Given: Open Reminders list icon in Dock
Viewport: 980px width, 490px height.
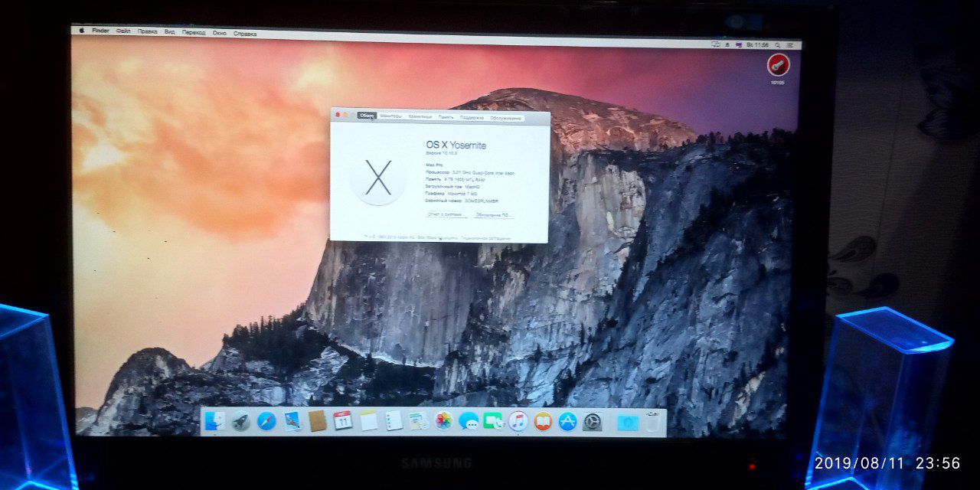Looking at the screenshot, I should 394,420.
